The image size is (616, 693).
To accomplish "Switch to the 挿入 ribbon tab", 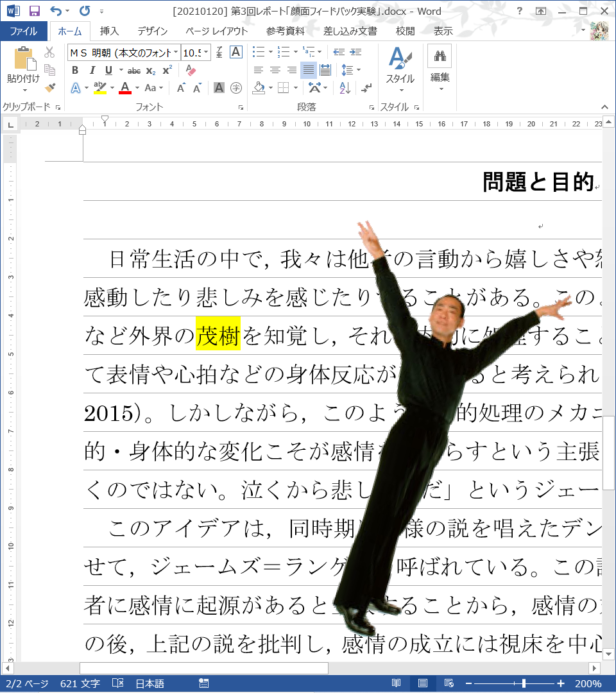I will click(109, 31).
